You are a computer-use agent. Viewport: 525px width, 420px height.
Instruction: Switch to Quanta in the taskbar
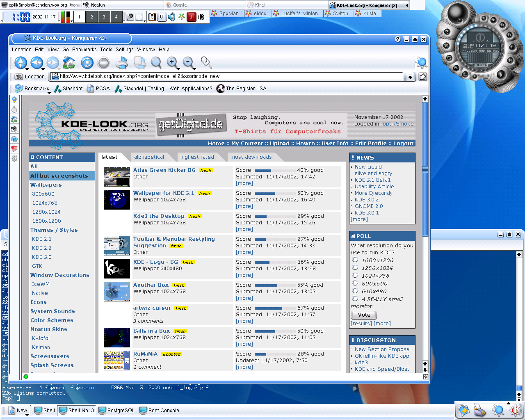point(205,5)
